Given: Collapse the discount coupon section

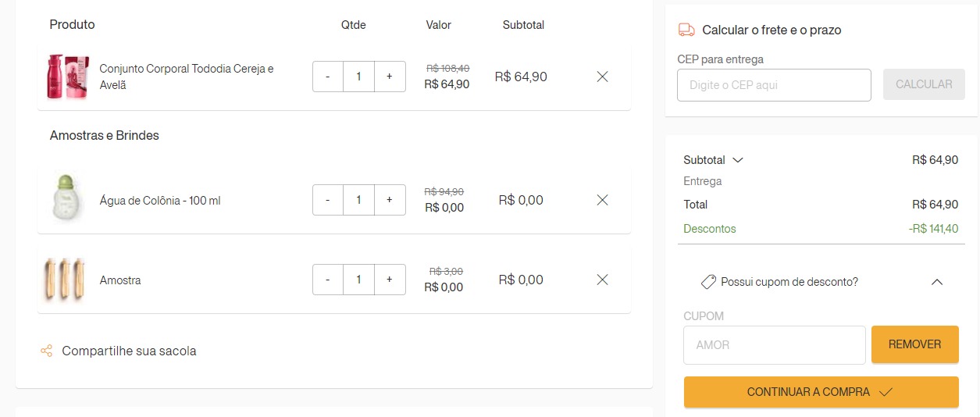Looking at the screenshot, I should click(937, 282).
